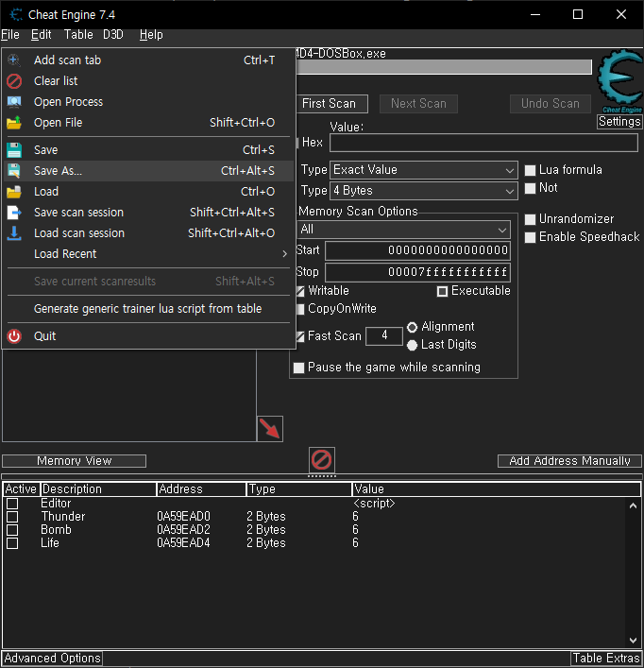Image resolution: width=644 pixels, height=668 pixels.
Task: Check Pause the game while scanning
Action: point(298,368)
